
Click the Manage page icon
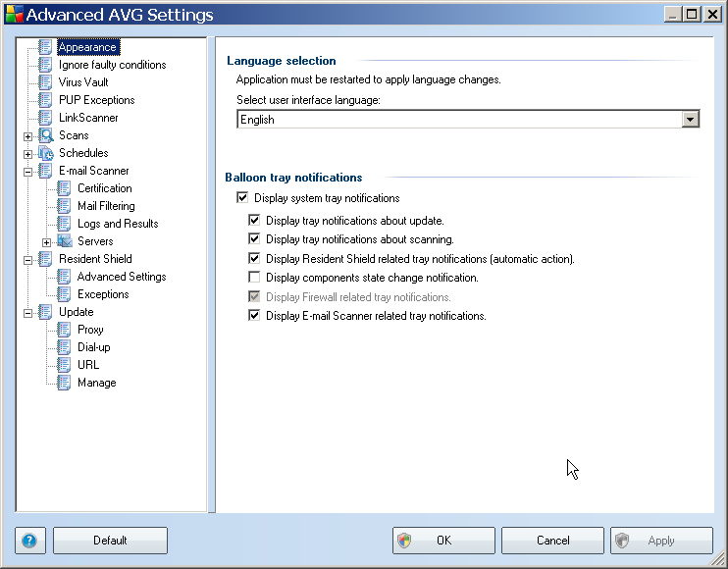(64, 382)
